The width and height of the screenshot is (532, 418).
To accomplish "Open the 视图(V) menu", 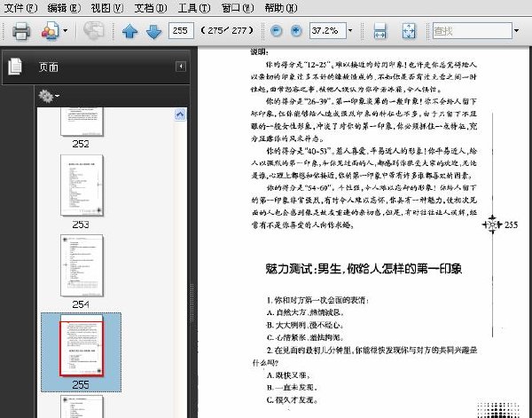I will click(107, 7).
